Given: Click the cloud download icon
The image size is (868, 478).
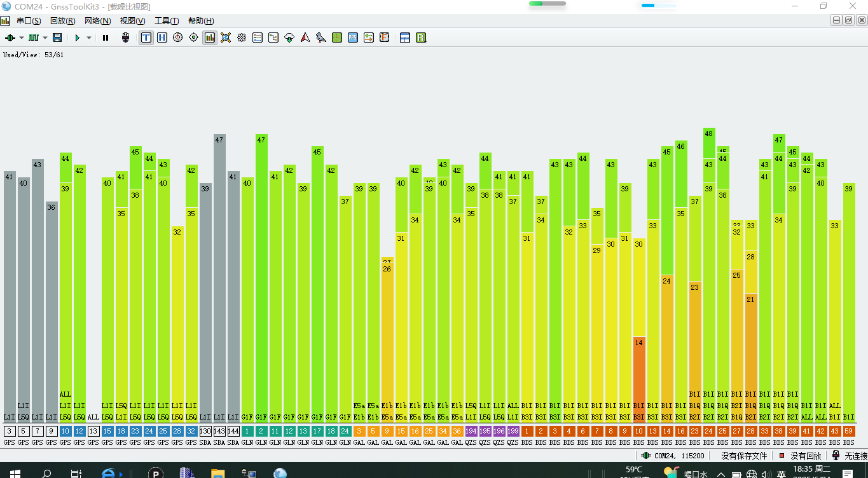Looking at the screenshot, I should pyautogui.click(x=289, y=38).
